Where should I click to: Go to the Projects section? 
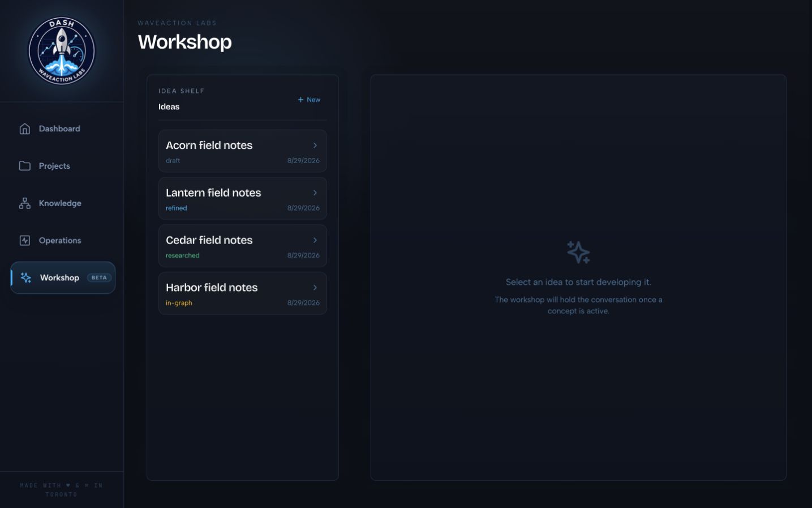tap(63, 166)
